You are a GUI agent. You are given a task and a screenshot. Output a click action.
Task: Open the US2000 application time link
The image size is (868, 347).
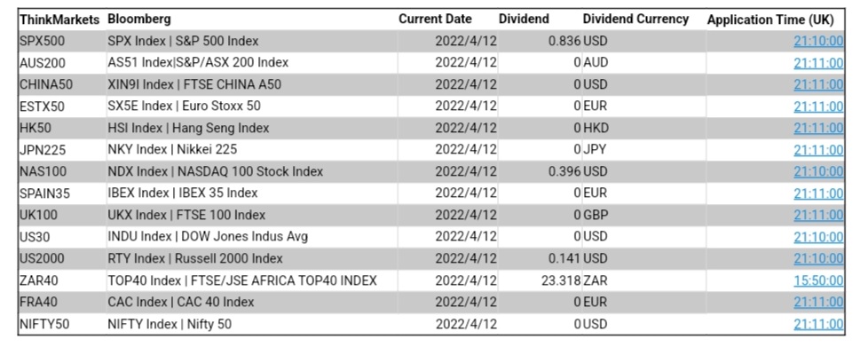pyautogui.click(x=818, y=259)
